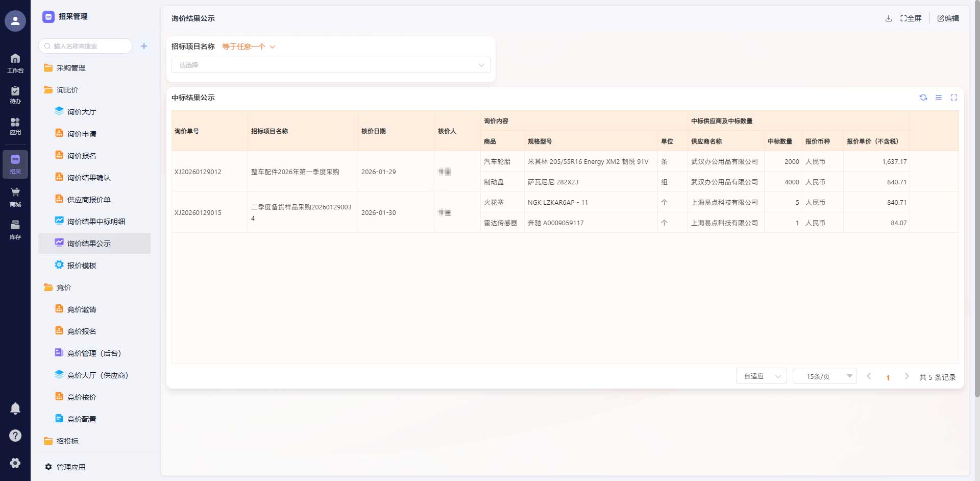Open 应用 apps icon

coord(15,126)
